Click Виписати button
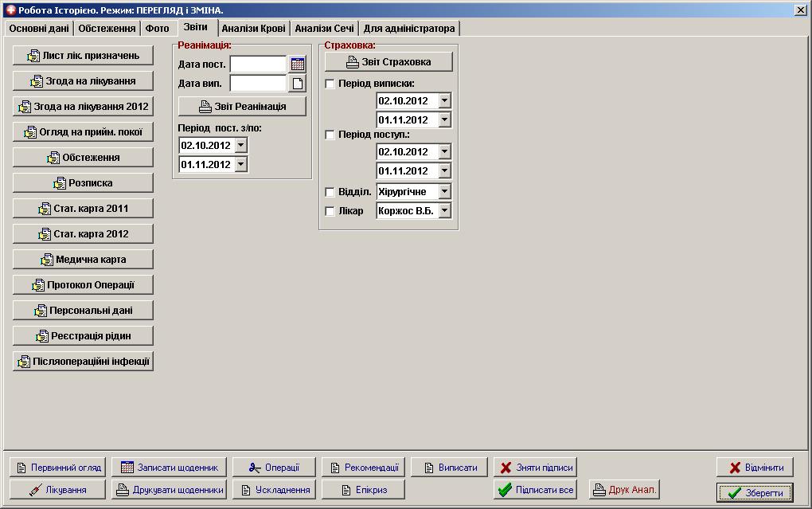 pos(450,468)
